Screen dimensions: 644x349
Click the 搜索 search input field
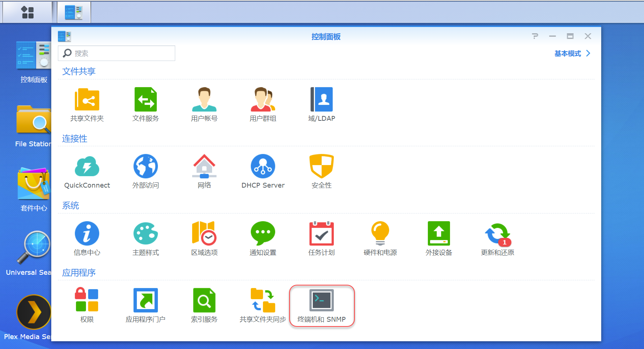pos(117,53)
